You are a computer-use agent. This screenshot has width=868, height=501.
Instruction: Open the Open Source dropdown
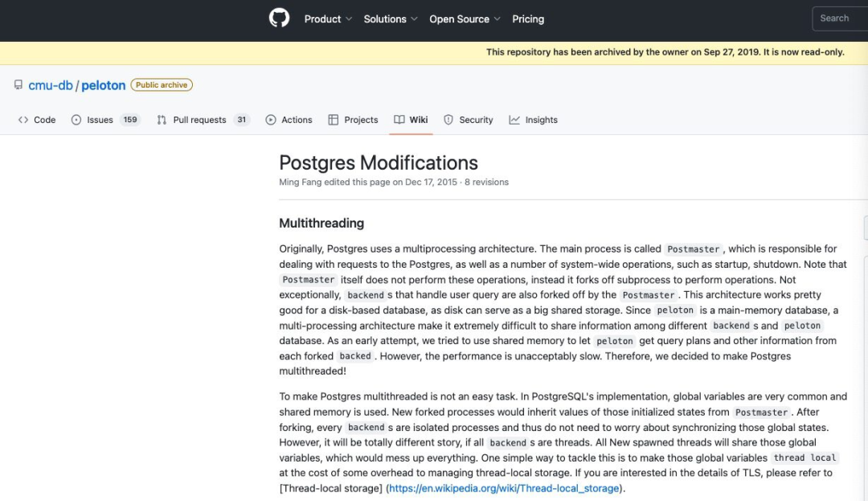(x=464, y=19)
